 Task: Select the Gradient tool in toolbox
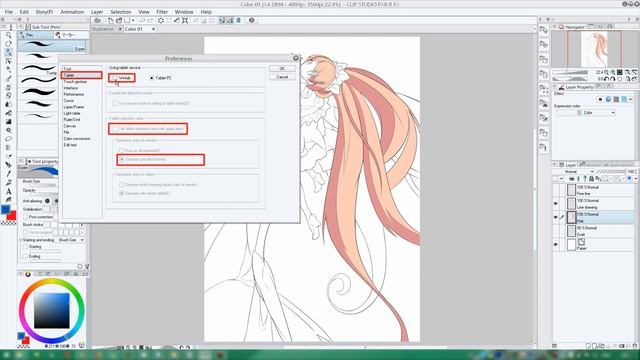pos(8,122)
